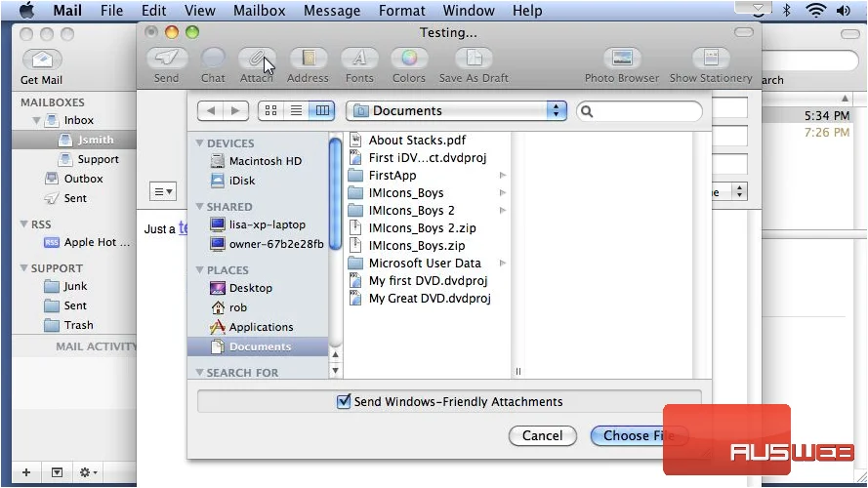Collapse the SUPPORT section

click(23, 267)
